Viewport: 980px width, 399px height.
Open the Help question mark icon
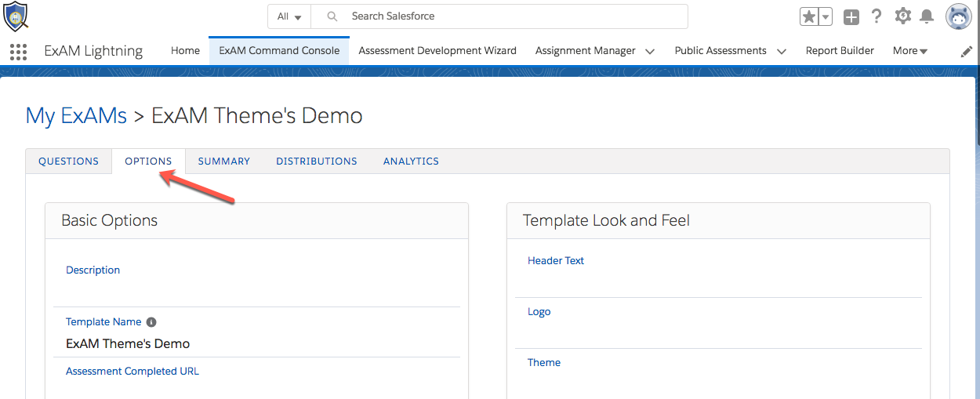click(x=877, y=16)
